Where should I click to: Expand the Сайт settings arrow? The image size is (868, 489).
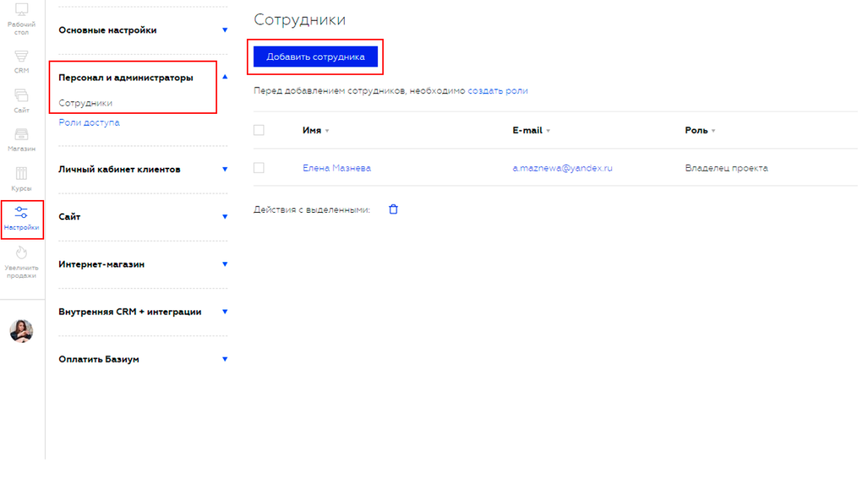[x=224, y=216]
